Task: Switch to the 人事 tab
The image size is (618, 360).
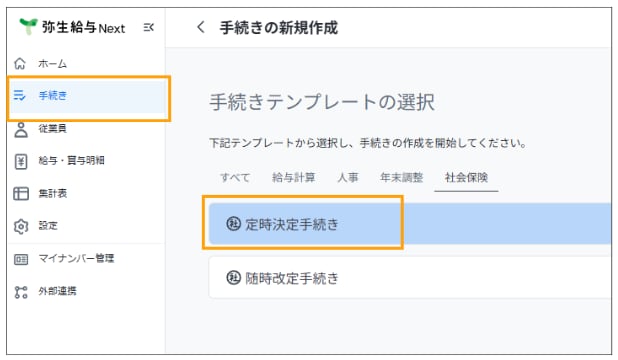Action: click(x=348, y=177)
